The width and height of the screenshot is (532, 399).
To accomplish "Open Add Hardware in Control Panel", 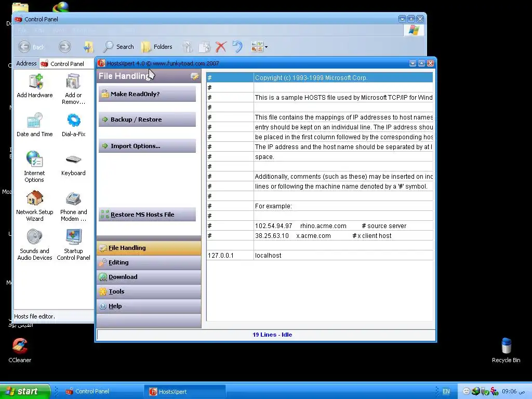I will tap(35, 86).
